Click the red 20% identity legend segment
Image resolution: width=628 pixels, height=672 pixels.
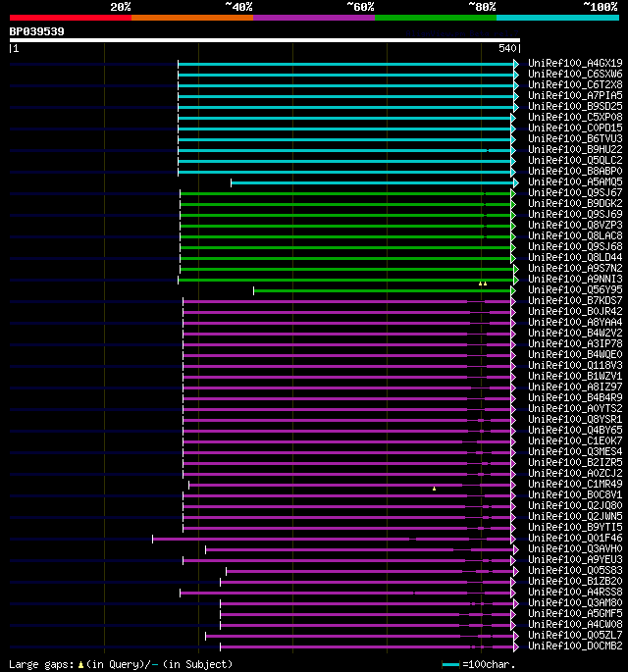point(71,18)
